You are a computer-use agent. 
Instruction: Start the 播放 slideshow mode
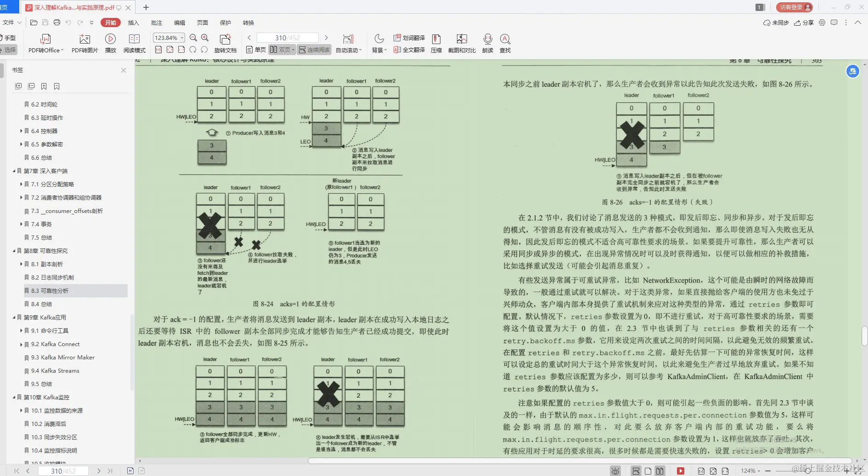pos(110,43)
